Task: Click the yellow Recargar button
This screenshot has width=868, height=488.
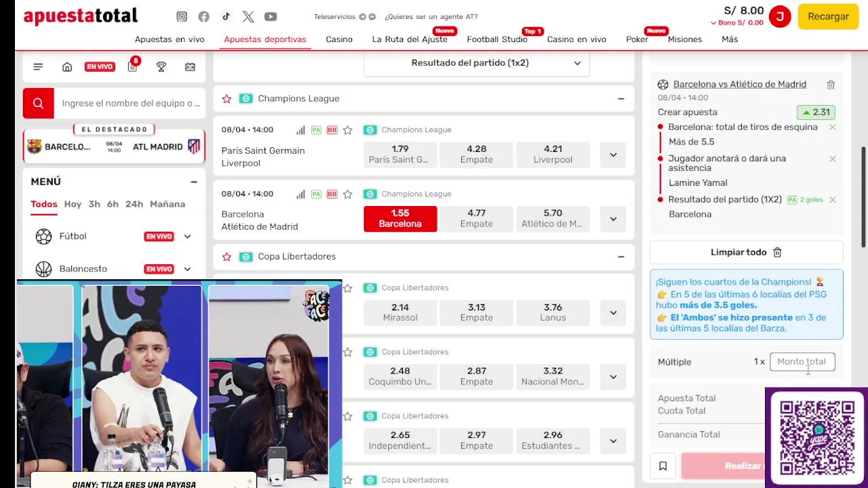Action: pyautogui.click(x=828, y=16)
